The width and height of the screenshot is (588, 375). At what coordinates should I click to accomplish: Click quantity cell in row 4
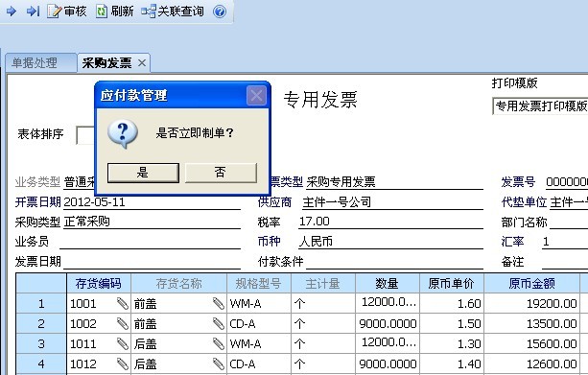click(388, 363)
